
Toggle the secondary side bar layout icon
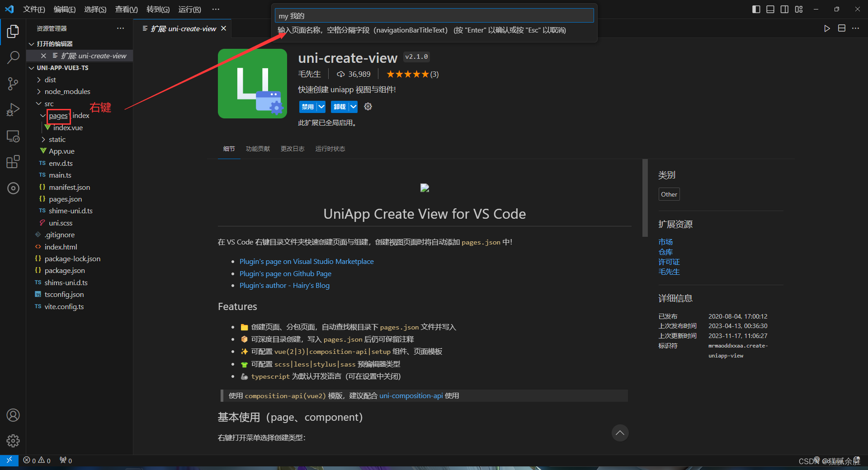(x=785, y=9)
